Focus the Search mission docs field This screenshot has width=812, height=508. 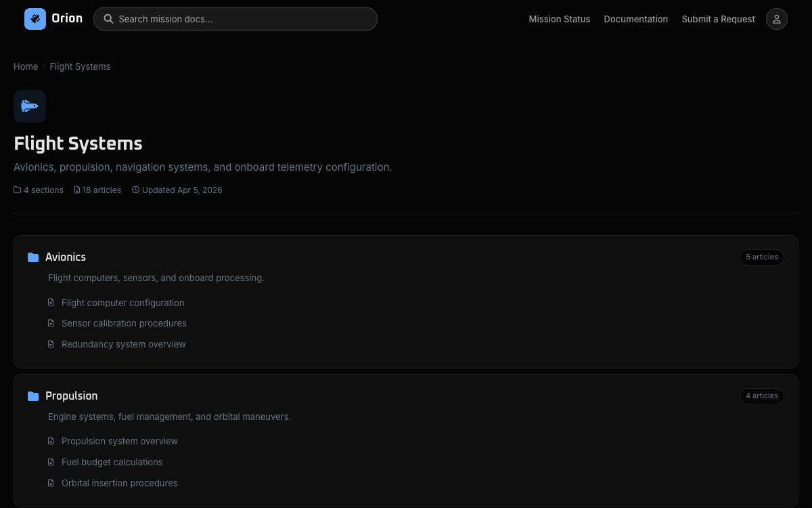pyautogui.click(x=235, y=19)
